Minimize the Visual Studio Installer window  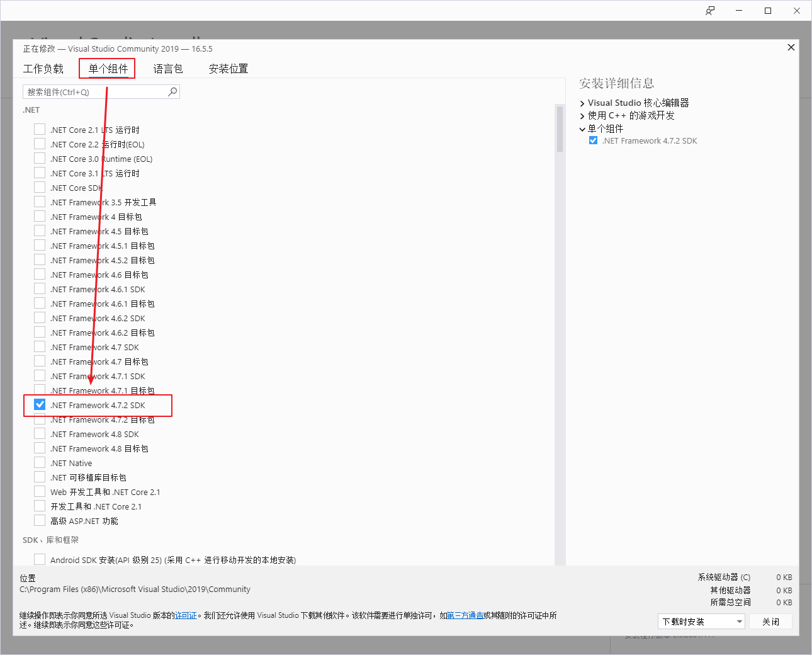(x=739, y=11)
